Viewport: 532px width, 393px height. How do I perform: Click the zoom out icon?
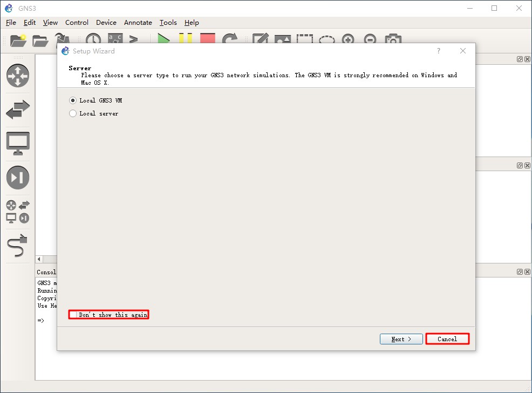click(370, 39)
